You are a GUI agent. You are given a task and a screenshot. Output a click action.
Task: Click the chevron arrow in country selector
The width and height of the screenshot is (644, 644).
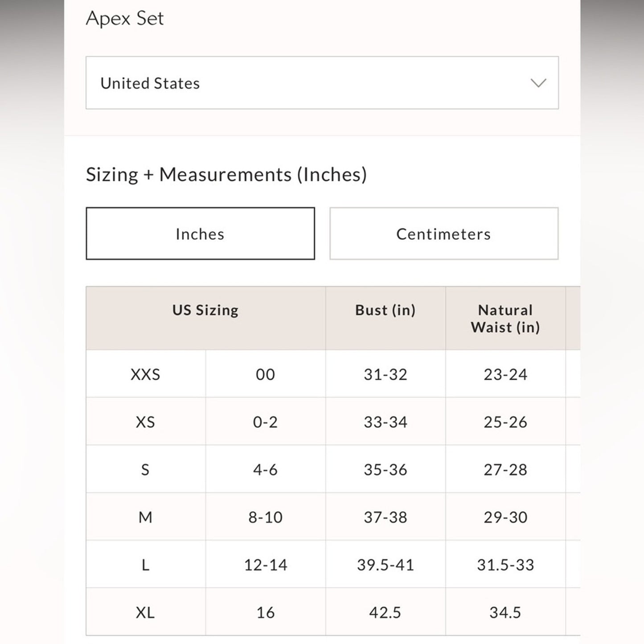pyautogui.click(x=538, y=83)
